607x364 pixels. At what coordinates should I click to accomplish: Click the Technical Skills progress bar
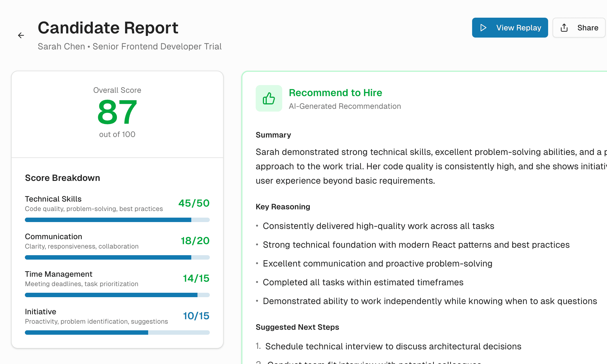[117, 220]
